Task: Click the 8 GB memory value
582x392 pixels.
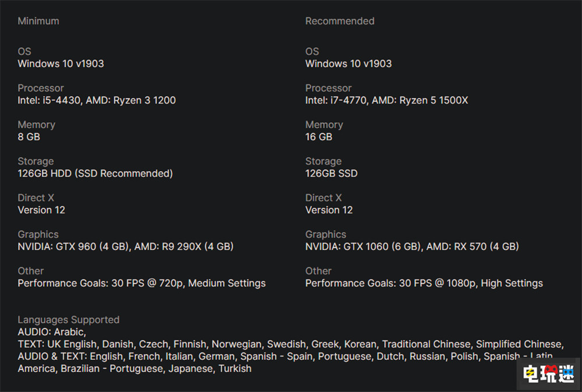Action: coord(29,137)
